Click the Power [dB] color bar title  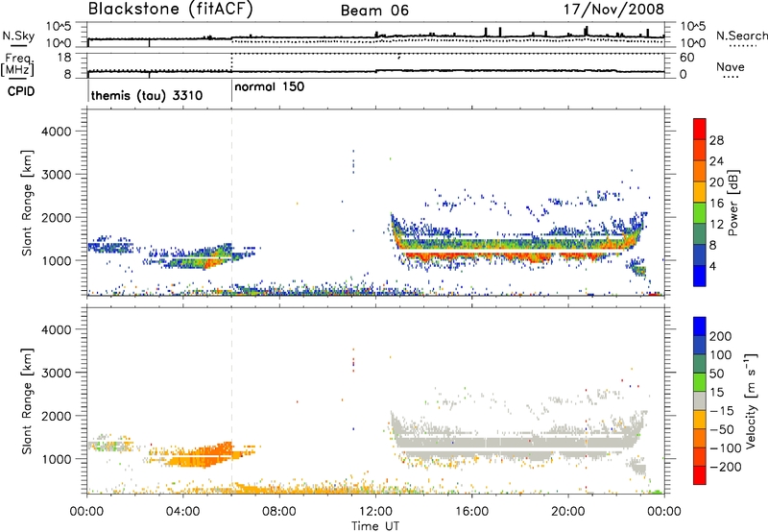click(732, 203)
